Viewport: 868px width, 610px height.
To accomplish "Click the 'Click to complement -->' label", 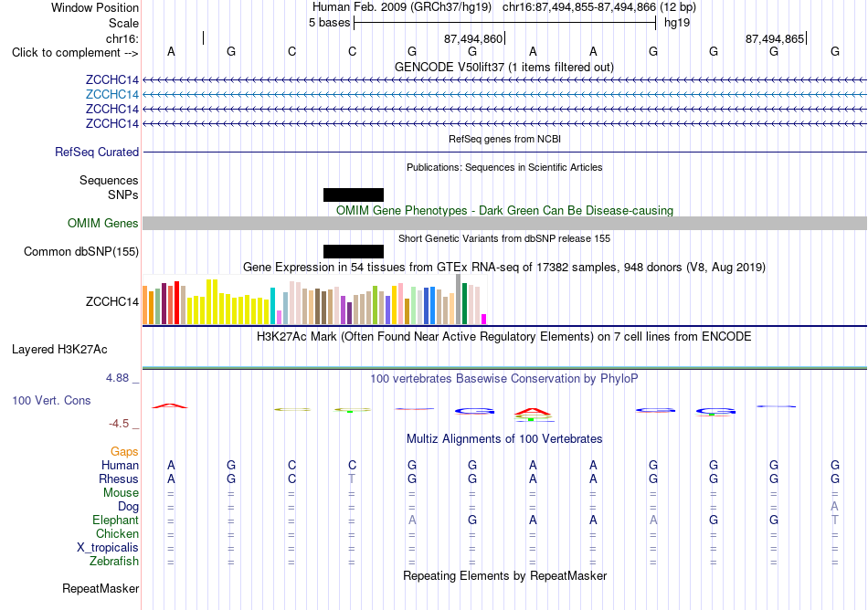I will tap(75, 53).
